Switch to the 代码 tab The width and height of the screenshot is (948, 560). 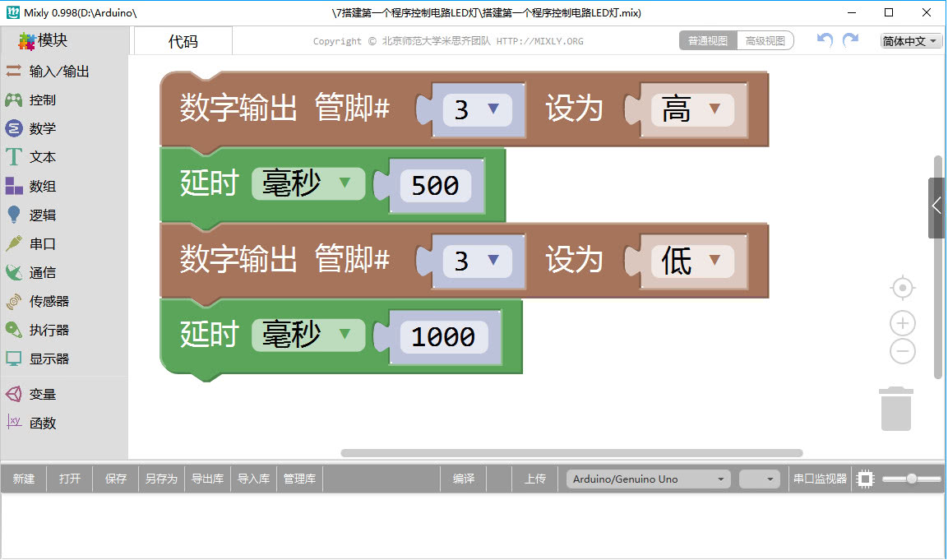coord(183,39)
